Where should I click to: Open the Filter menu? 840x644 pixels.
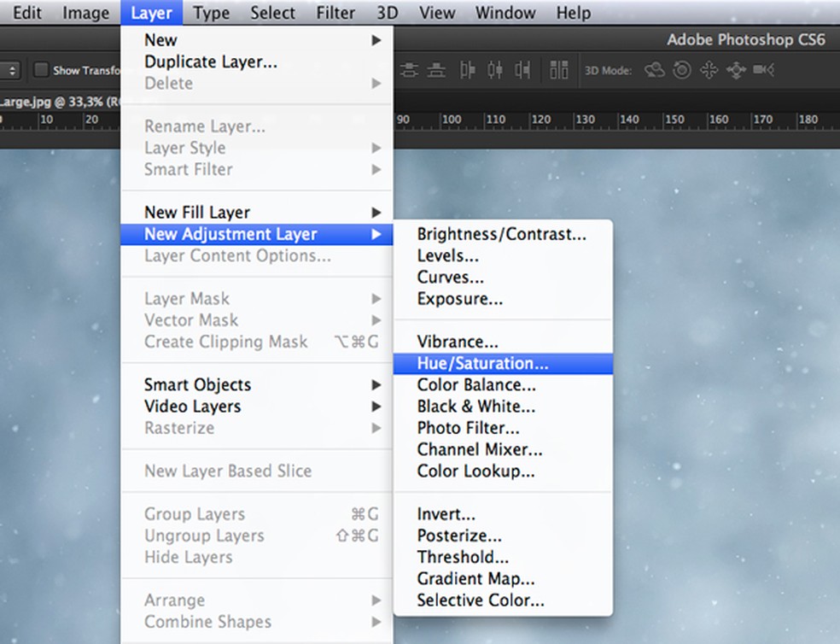(335, 12)
